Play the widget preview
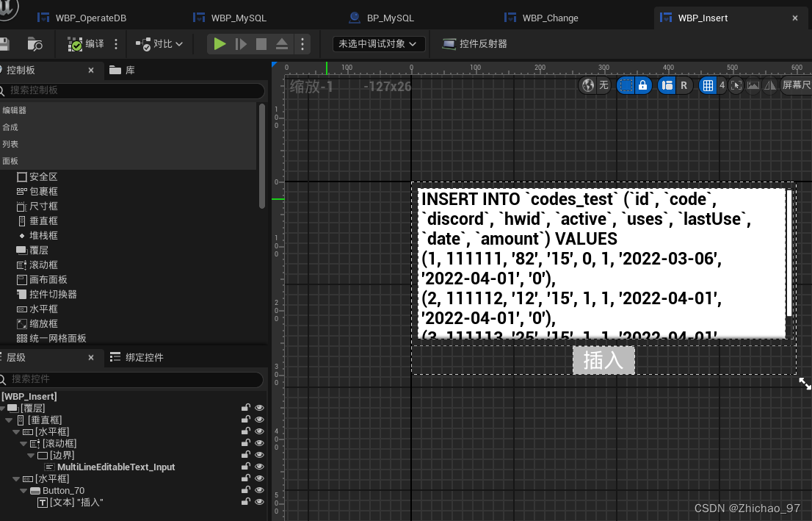The width and height of the screenshot is (812, 521). [220, 44]
